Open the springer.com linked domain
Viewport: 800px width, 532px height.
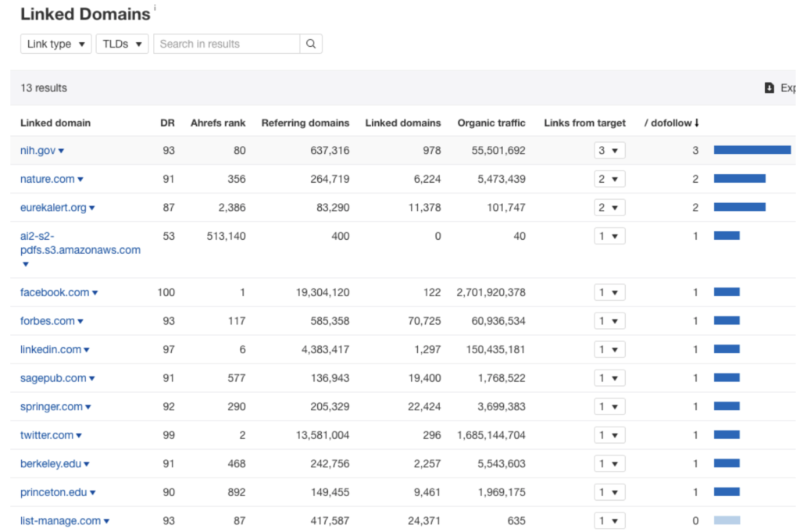tap(51, 406)
